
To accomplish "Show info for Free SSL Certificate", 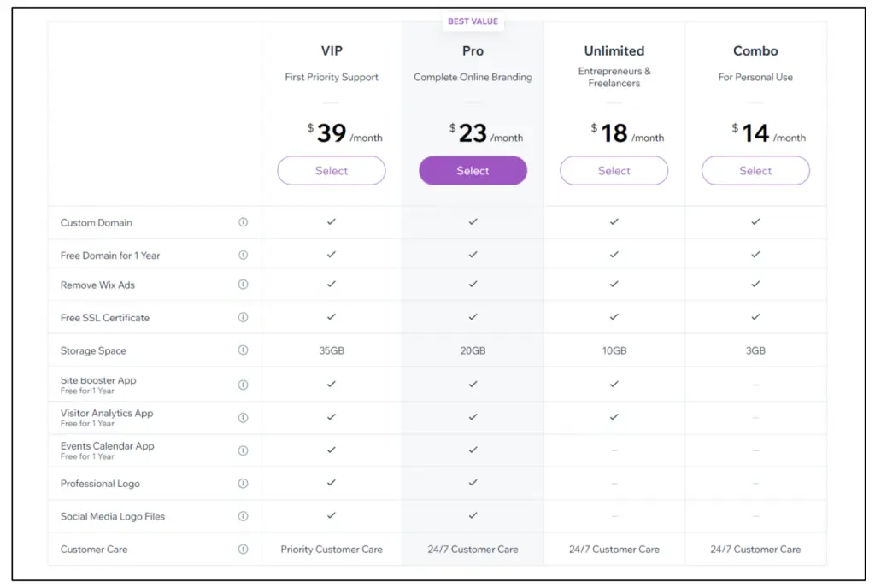I will [243, 317].
